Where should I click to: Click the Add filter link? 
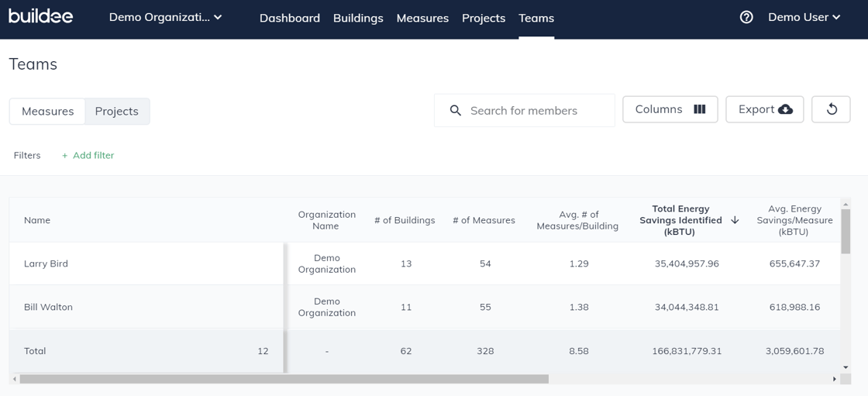point(88,155)
